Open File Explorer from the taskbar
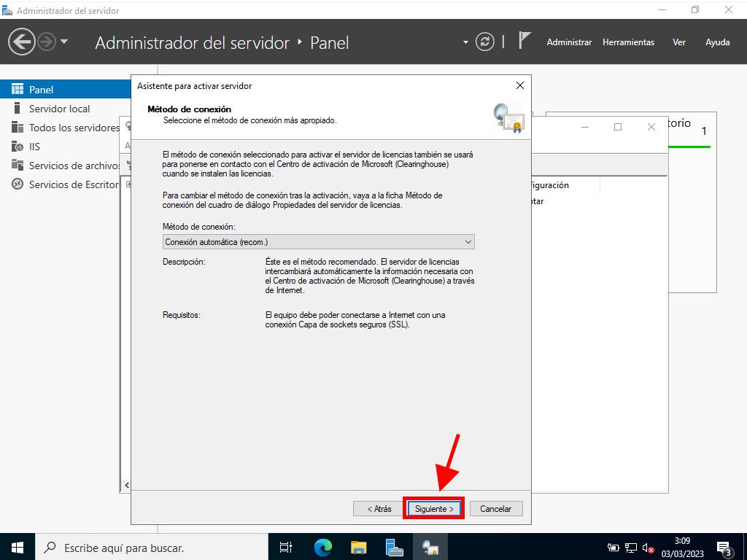The height and width of the screenshot is (560, 747). [x=358, y=547]
